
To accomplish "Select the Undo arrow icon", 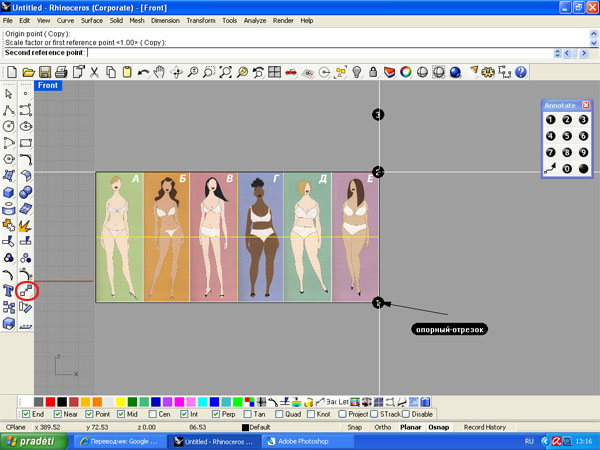I will coord(143,72).
